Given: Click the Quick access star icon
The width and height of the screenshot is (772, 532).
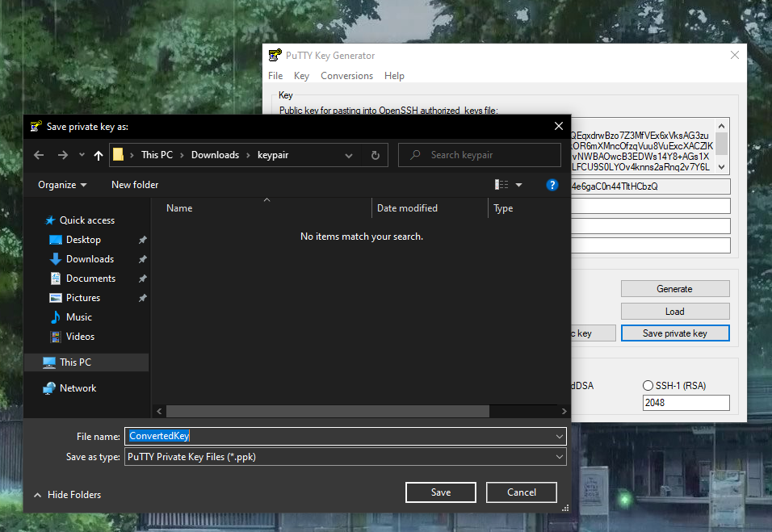Looking at the screenshot, I should tap(50, 220).
